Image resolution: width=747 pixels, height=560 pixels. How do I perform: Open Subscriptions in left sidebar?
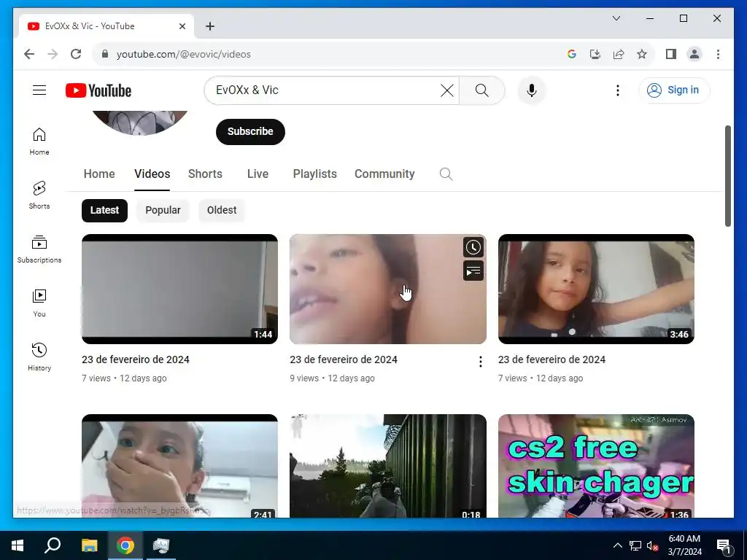click(x=39, y=249)
